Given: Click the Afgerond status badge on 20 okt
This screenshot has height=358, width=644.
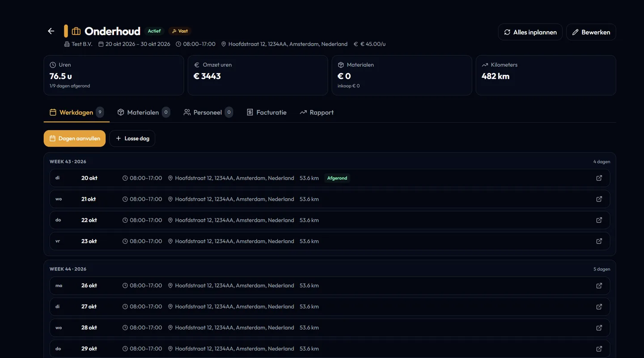Looking at the screenshot, I should 337,178.
